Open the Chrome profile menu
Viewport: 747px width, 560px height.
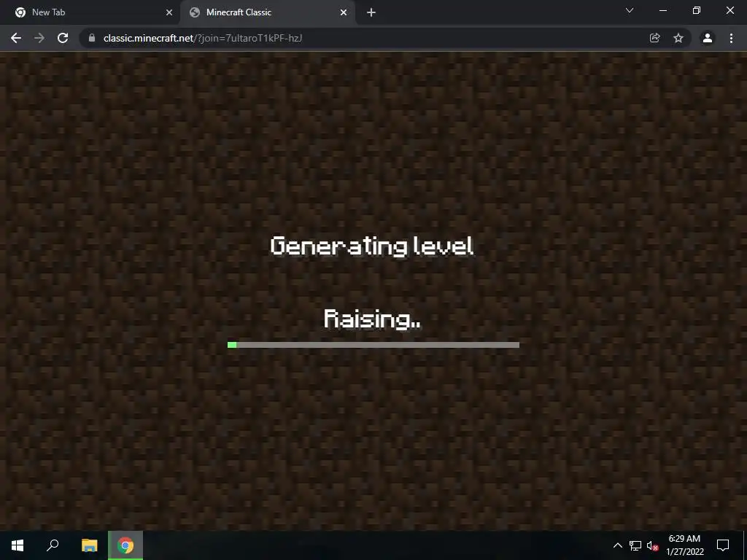[x=708, y=38]
